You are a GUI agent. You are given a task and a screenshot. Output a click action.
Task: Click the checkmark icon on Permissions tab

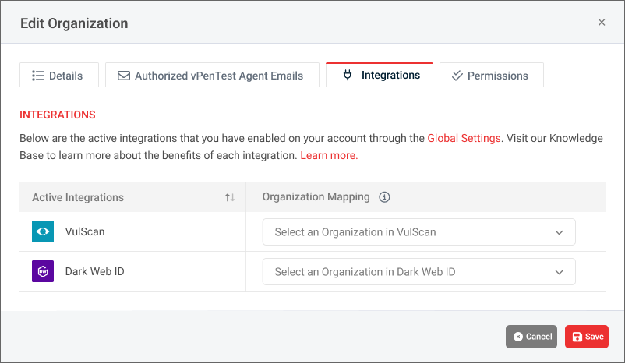(x=457, y=76)
